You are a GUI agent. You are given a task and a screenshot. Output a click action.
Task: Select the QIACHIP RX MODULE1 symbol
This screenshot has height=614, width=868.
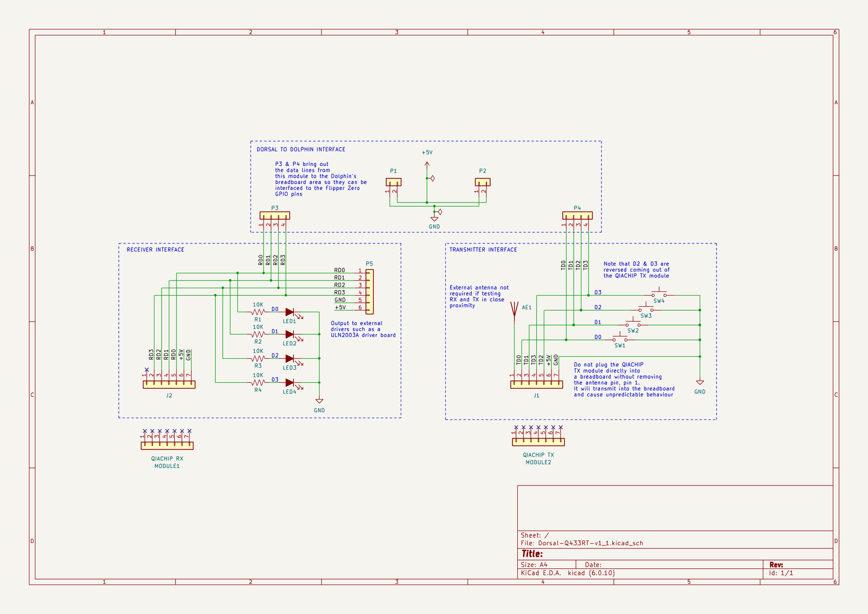[166, 445]
